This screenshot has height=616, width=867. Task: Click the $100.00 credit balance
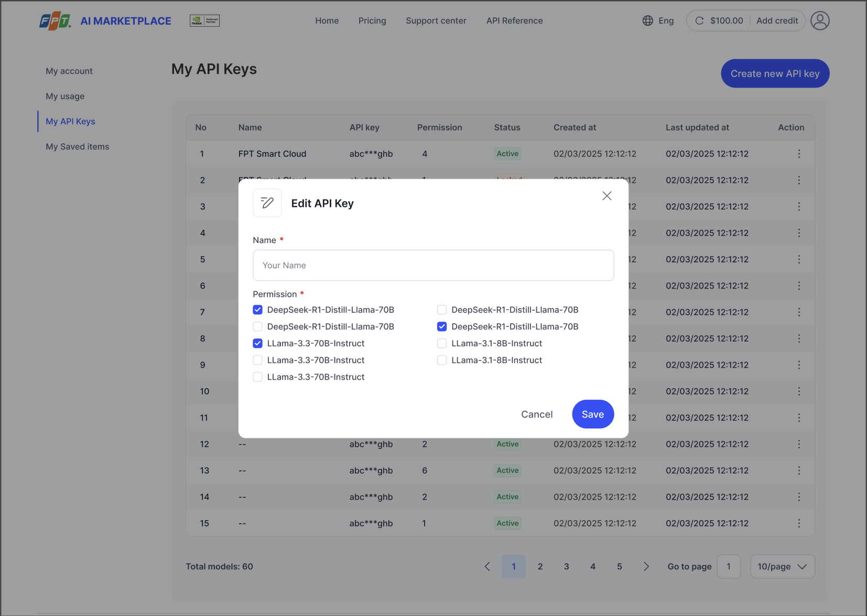pos(727,21)
